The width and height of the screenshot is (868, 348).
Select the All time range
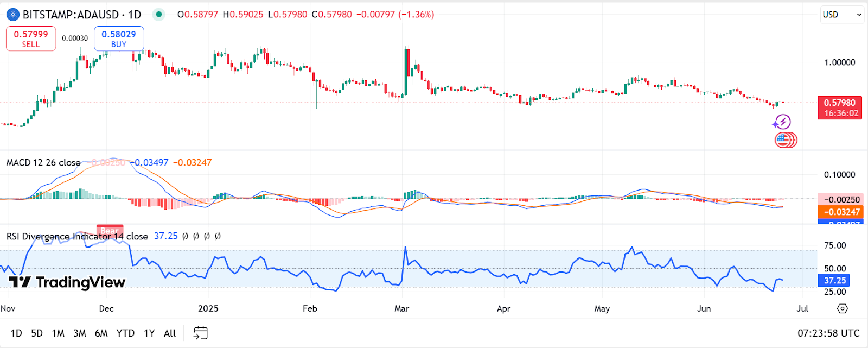pos(170,333)
